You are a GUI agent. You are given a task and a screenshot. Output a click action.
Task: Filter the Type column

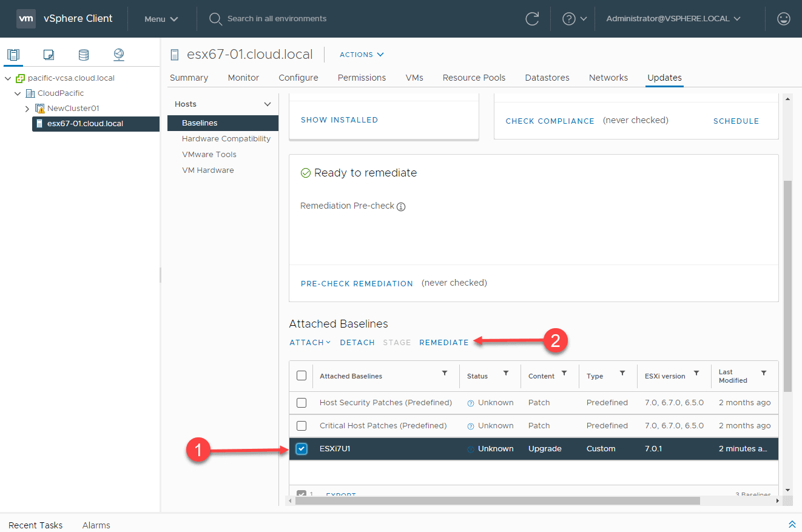point(622,373)
